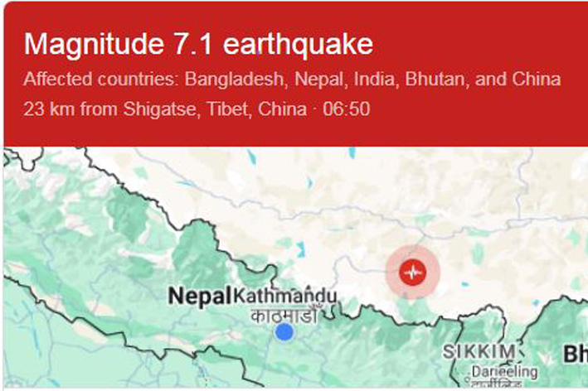
Task: Select the Kathmandu city label
Action: (x=285, y=297)
